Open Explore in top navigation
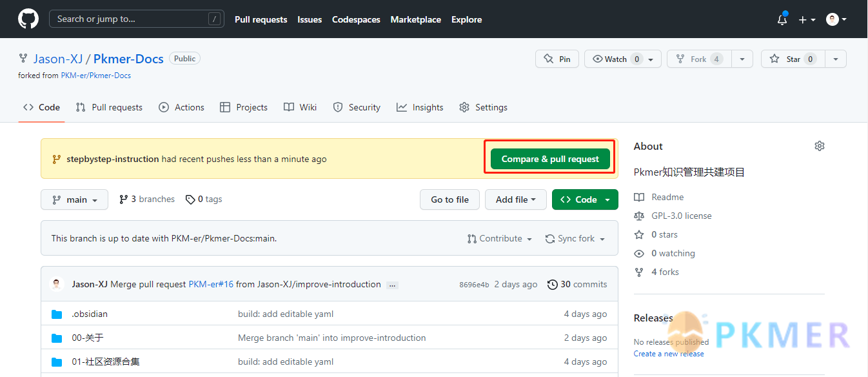 point(467,19)
